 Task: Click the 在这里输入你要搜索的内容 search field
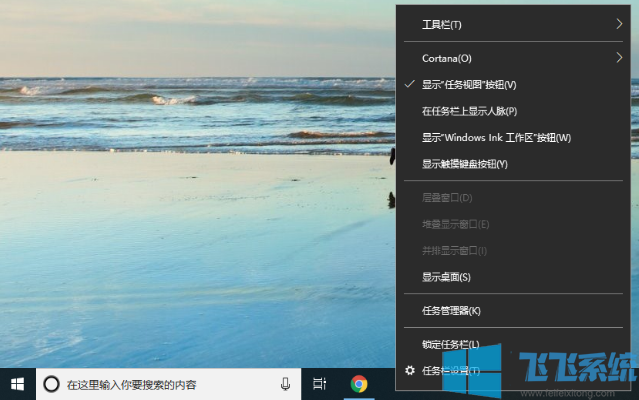[x=165, y=384]
